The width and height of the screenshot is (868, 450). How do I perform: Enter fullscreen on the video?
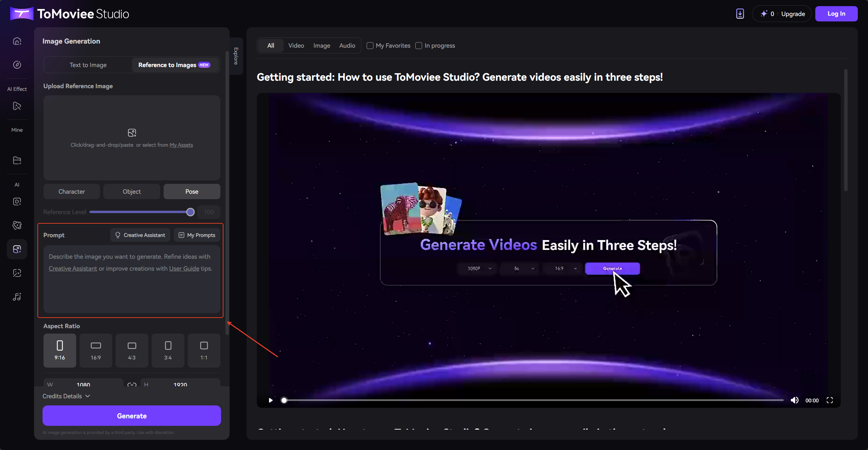pyautogui.click(x=830, y=400)
